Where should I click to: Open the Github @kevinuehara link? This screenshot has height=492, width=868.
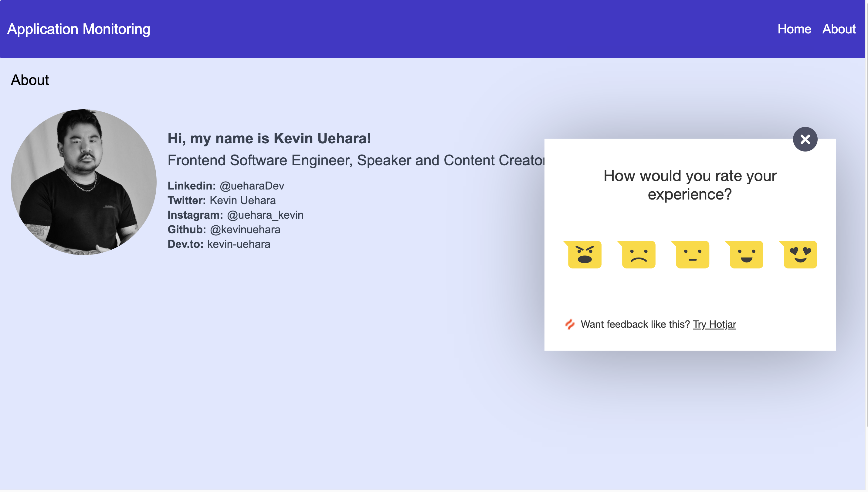tap(245, 229)
